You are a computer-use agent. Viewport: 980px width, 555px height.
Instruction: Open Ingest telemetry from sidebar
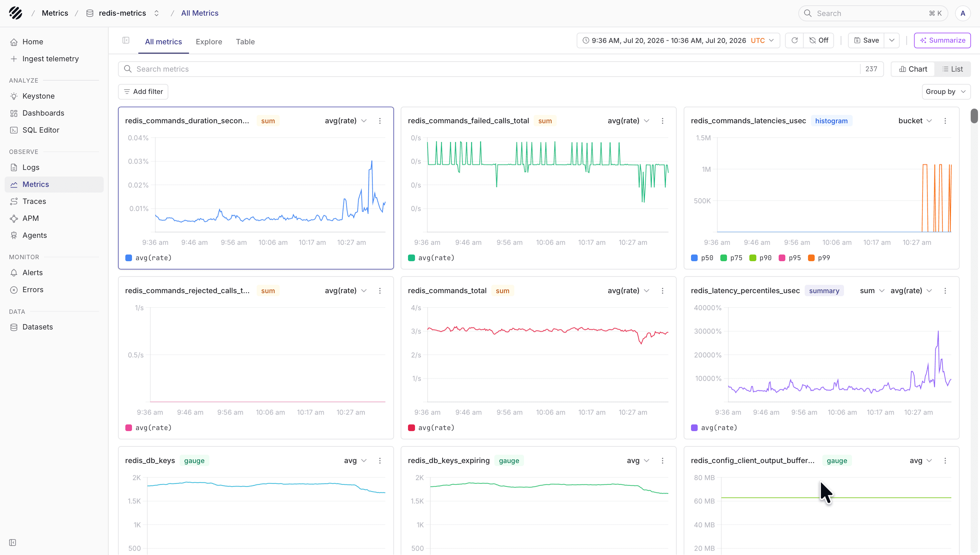(x=54, y=59)
